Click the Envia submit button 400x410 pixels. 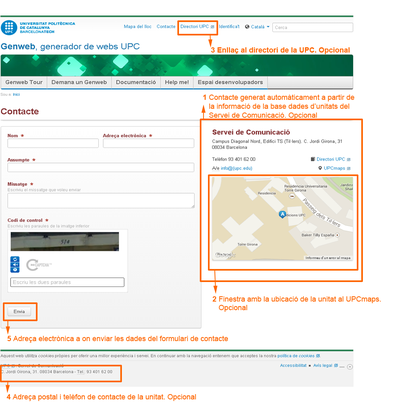pyautogui.click(x=19, y=311)
